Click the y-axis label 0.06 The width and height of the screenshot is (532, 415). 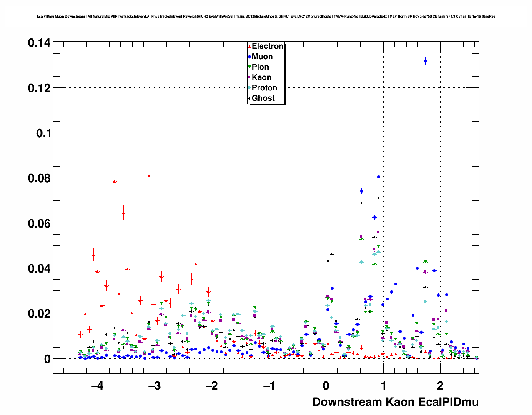pyautogui.click(x=39, y=223)
